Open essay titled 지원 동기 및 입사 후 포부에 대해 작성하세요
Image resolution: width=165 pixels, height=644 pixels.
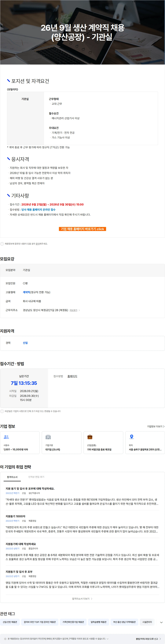(x=30, y=488)
